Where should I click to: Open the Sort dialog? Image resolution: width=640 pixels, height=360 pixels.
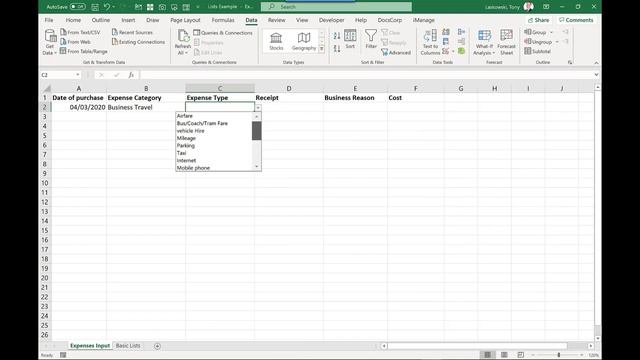[350, 40]
